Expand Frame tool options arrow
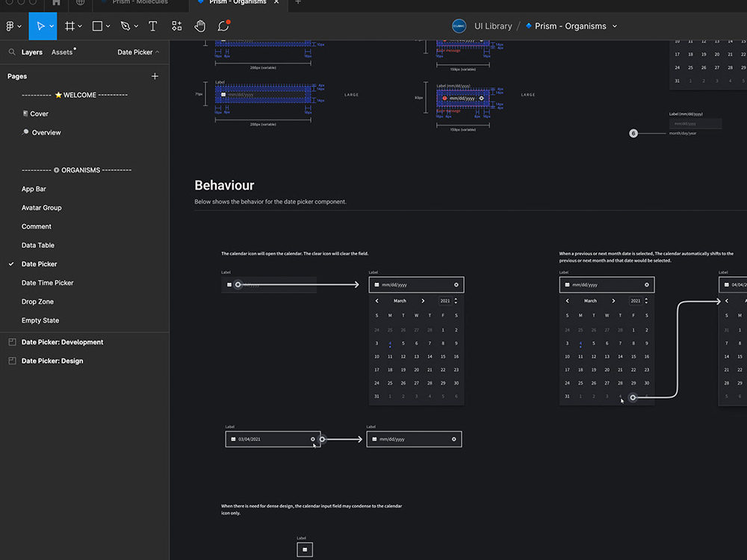Image resolution: width=747 pixels, height=560 pixels. point(80,27)
